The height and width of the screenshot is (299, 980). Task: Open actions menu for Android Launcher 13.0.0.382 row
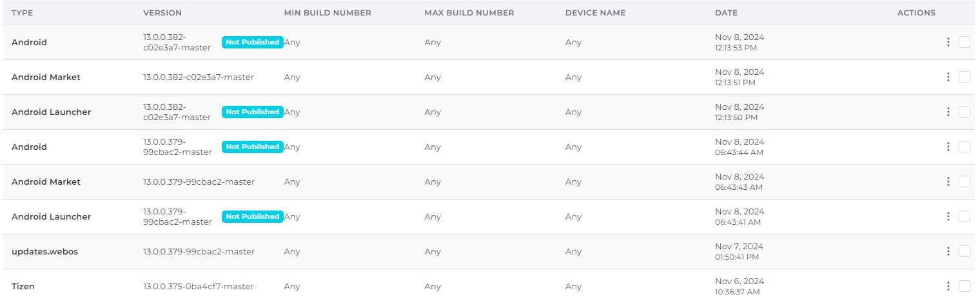coord(948,112)
